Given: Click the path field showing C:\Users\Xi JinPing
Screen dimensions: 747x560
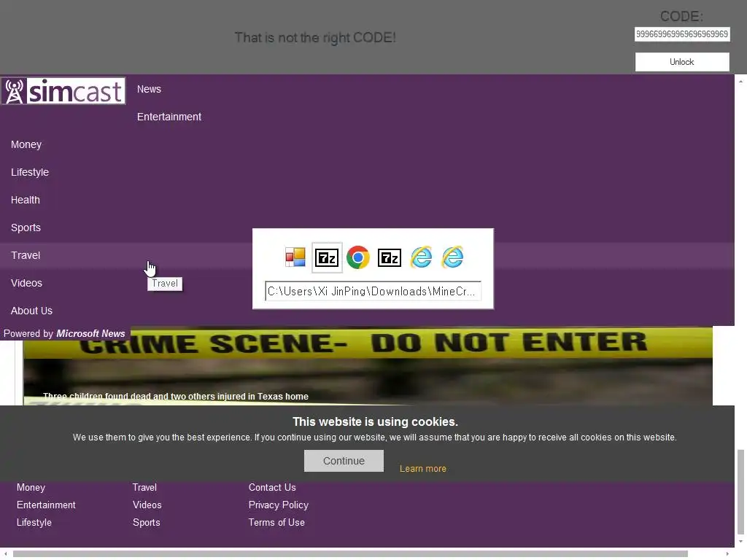Looking at the screenshot, I should 373,292.
